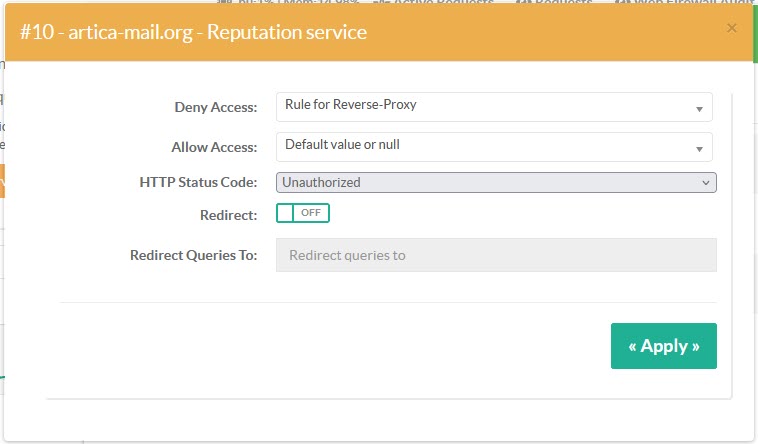The image size is (758, 444).
Task: Click the Allow Access label
Action: point(214,147)
